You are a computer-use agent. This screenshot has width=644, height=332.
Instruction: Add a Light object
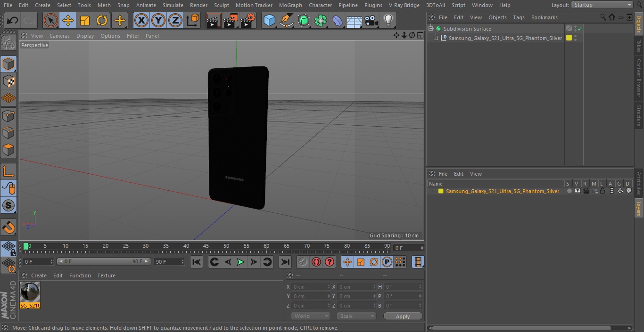[x=388, y=20]
